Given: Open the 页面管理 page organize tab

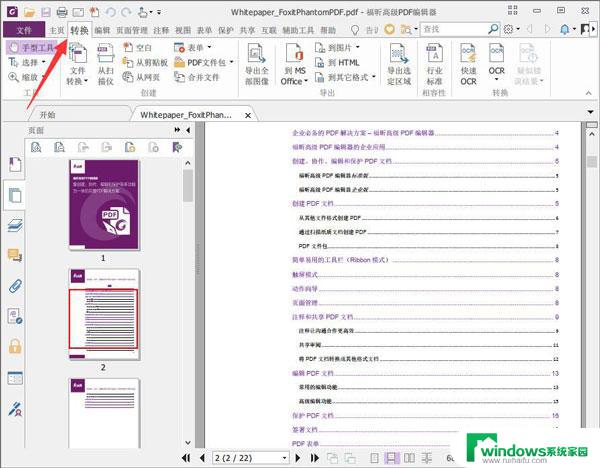Looking at the screenshot, I should click(132, 30).
